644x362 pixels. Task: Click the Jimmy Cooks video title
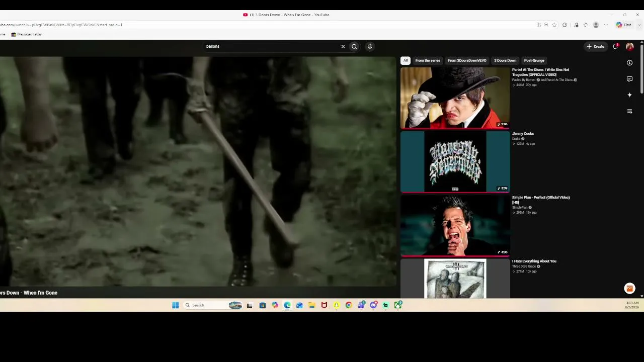click(523, 133)
